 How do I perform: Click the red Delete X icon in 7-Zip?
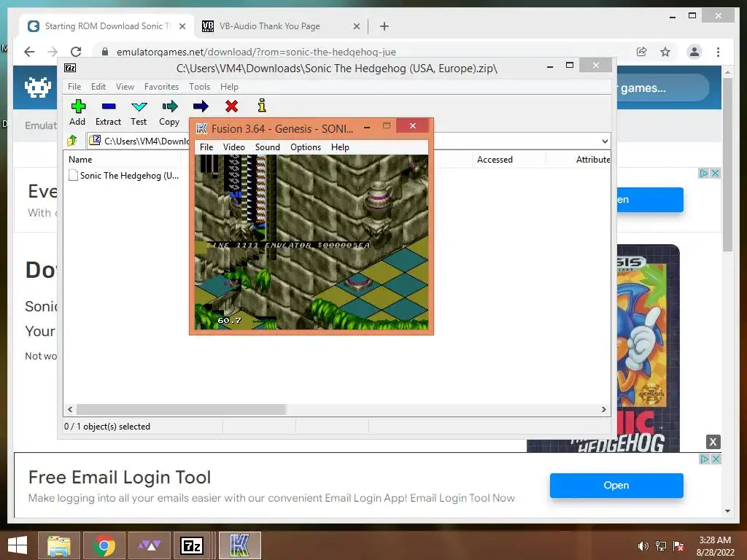click(x=231, y=106)
